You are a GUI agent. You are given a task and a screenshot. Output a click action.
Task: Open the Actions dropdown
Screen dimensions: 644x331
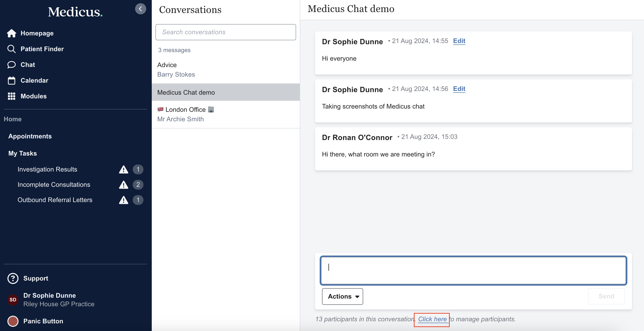pyautogui.click(x=342, y=296)
